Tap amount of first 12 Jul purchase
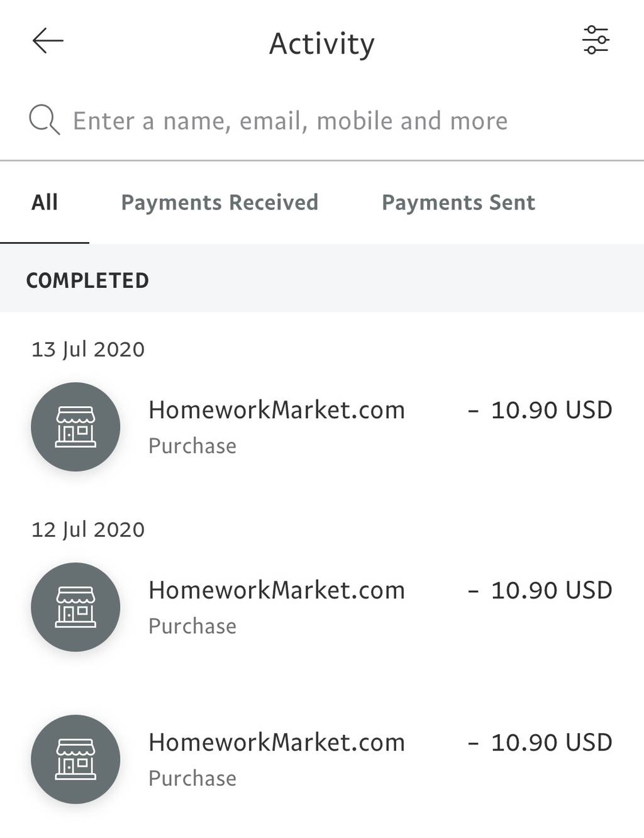Screen dimensions: 644x838 (x=540, y=590)
